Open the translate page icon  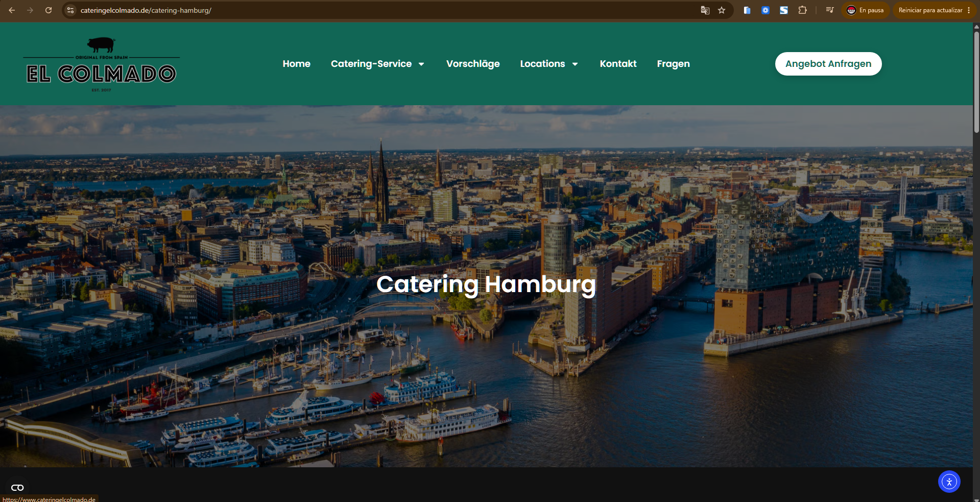click(x=705, y=10)
